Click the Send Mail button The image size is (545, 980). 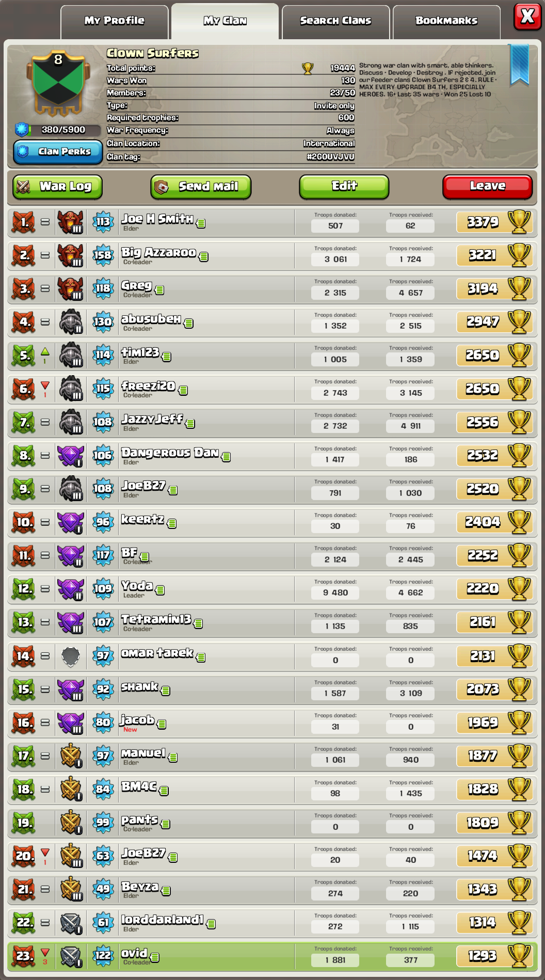201,187
